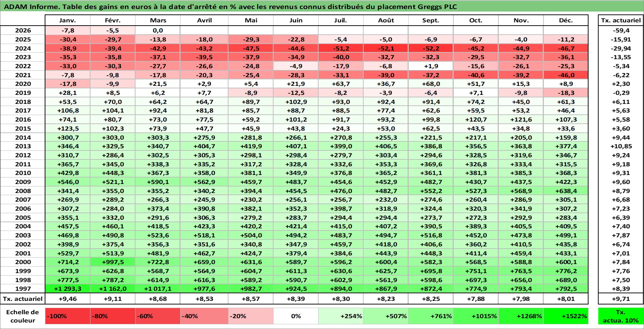Select the 'Oct.' column header
Screen dimensions: 644x329
pos(476,21)
